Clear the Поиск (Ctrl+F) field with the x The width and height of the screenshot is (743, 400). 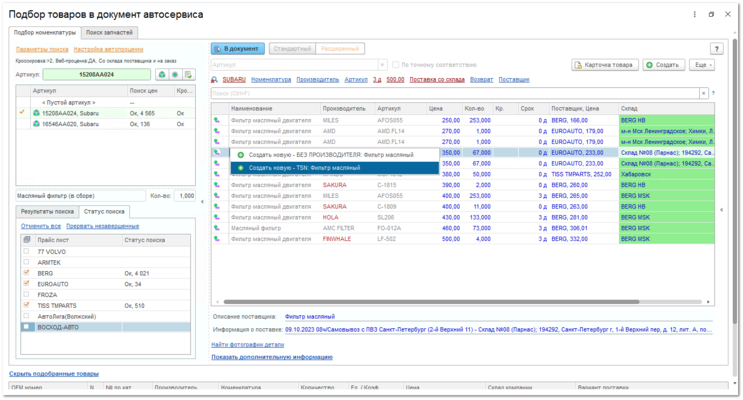704,93
